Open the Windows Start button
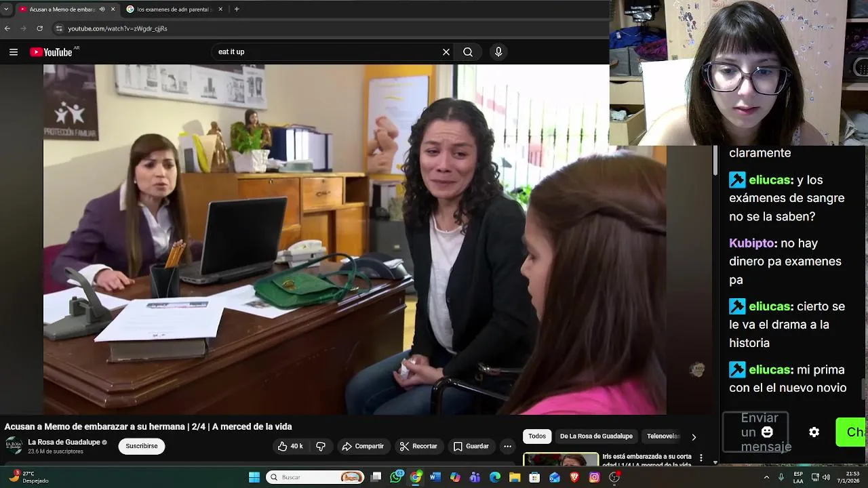This screenshot has width=868, height=488. coord(254,477)
